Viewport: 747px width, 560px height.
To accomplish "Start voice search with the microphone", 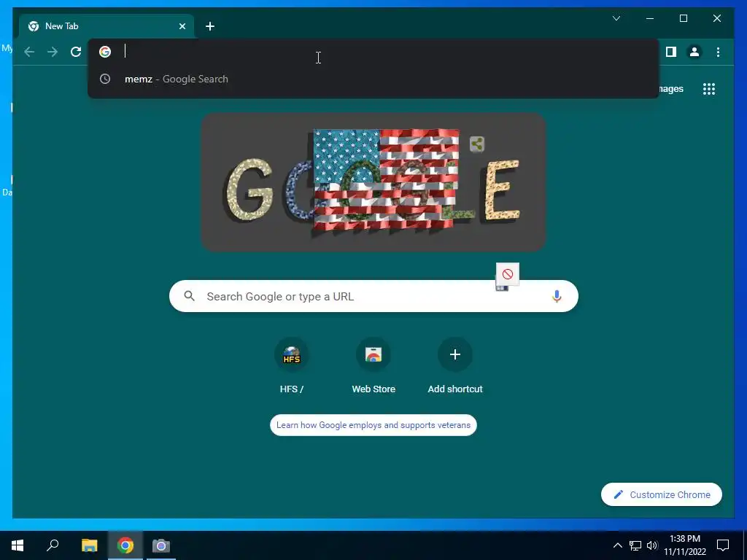I will [557, 296].
